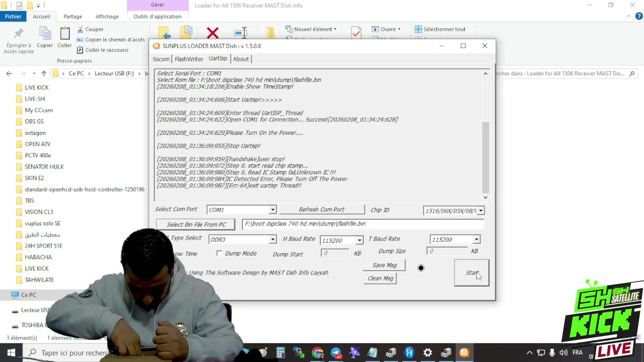This screenshot has width=644, height=362.
Task: Click Select Bin File From PC button
Action: tap(196, 224)
